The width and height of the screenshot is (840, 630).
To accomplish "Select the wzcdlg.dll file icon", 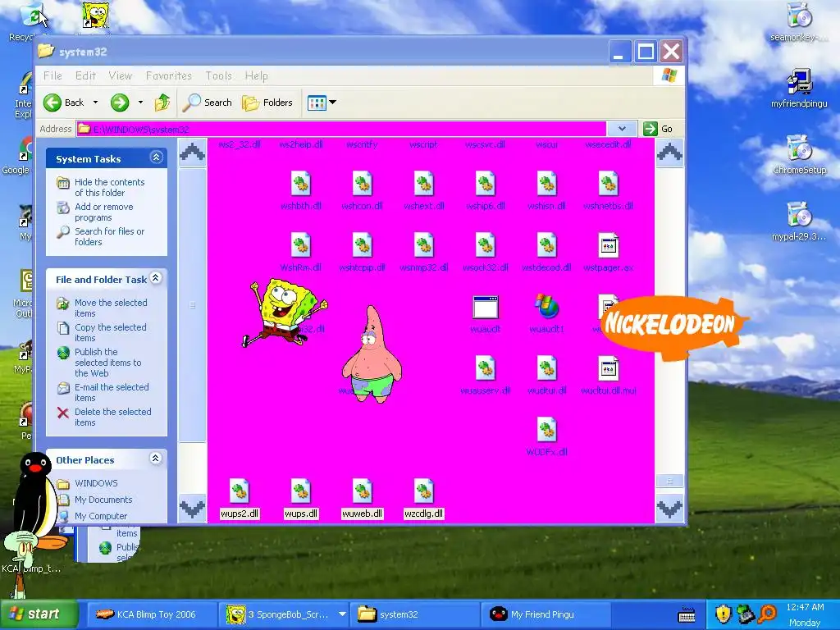I will click(x=424, y=491).
